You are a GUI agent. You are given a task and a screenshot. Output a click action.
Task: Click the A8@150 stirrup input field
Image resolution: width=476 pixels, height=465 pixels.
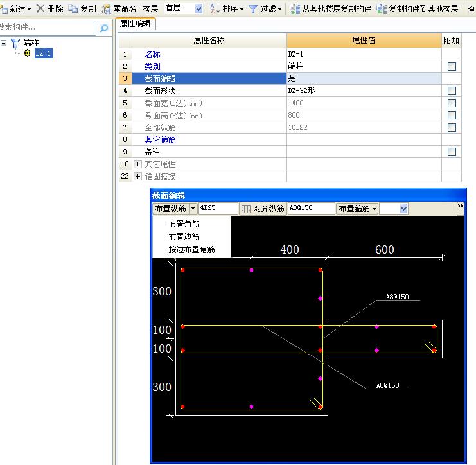(x=311, y=208)
